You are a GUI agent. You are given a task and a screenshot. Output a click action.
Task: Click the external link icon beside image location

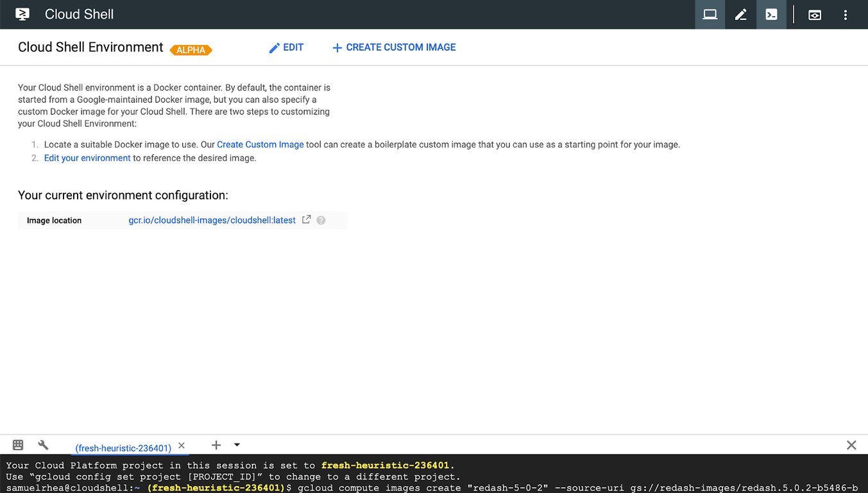coord(307,220)
